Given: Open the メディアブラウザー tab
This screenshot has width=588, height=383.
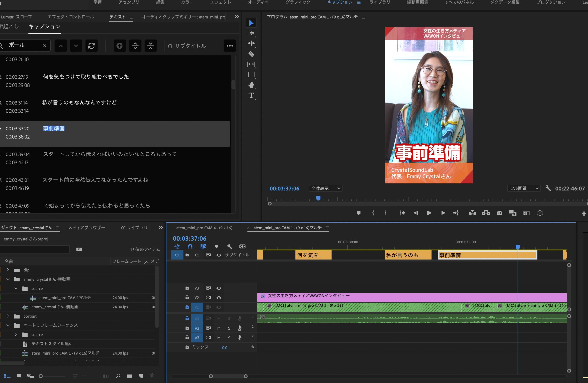Looking at the screenshot, I should pyautogui.click(x=87, y=228).
